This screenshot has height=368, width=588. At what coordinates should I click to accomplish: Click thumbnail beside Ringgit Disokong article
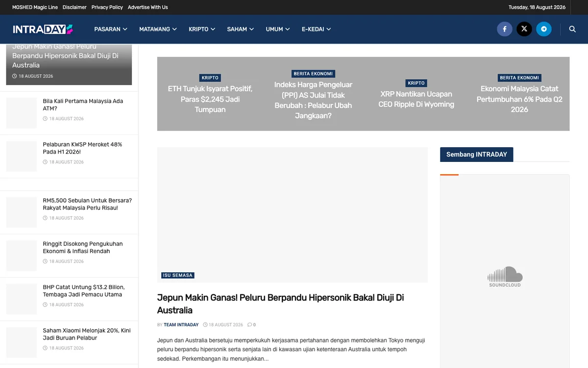(x=22, y=256)
